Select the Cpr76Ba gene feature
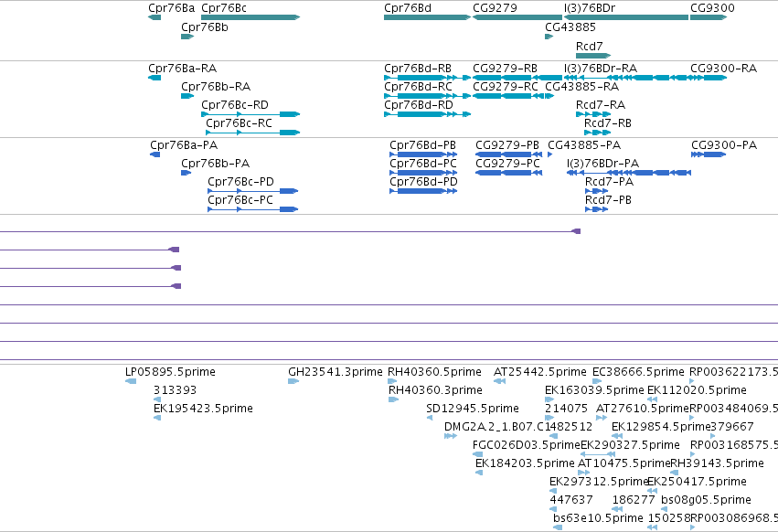 point(155,17)
